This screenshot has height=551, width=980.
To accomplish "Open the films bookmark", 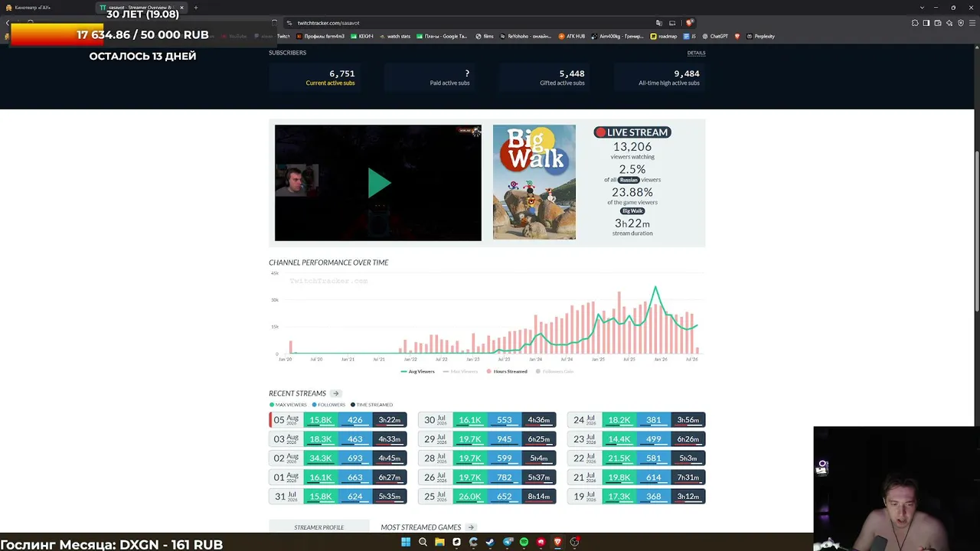I will pos(485,36).
